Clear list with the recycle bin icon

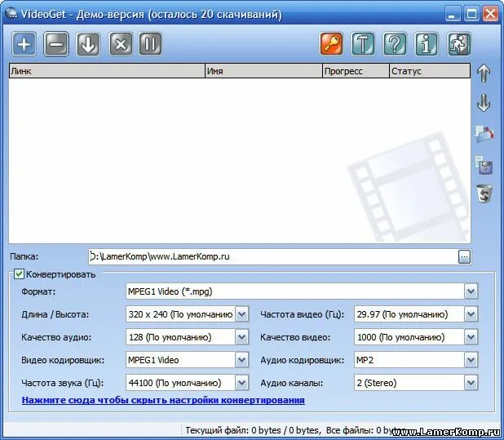pyautogui.click(x=484, y=193)
